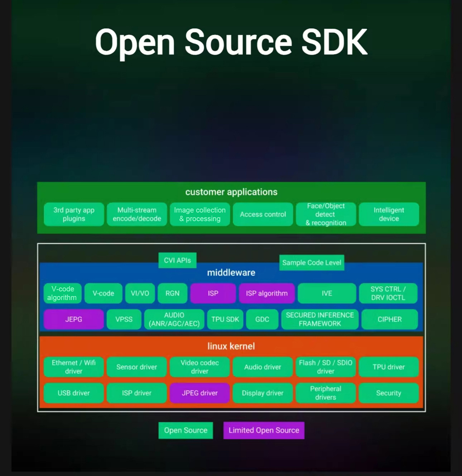
Task: Click the purple JEPG middleware block
Action: (74, 319)
